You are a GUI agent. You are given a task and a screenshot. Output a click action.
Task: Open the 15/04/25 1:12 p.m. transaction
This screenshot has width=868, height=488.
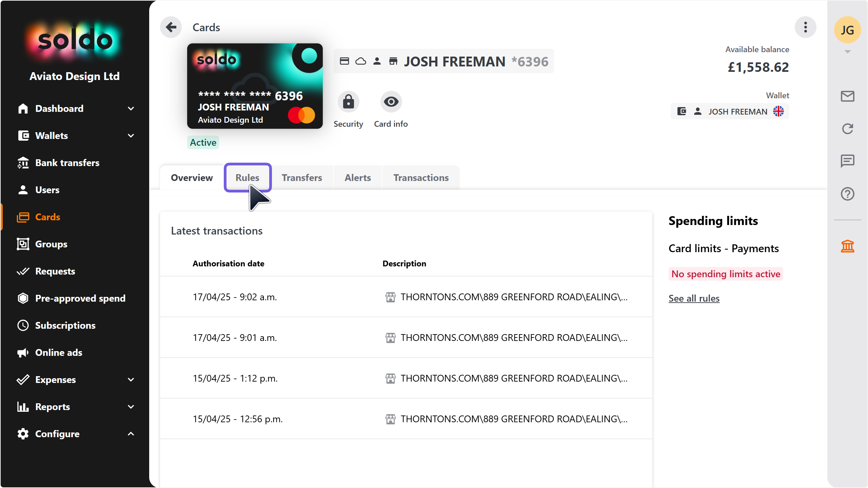406,378
